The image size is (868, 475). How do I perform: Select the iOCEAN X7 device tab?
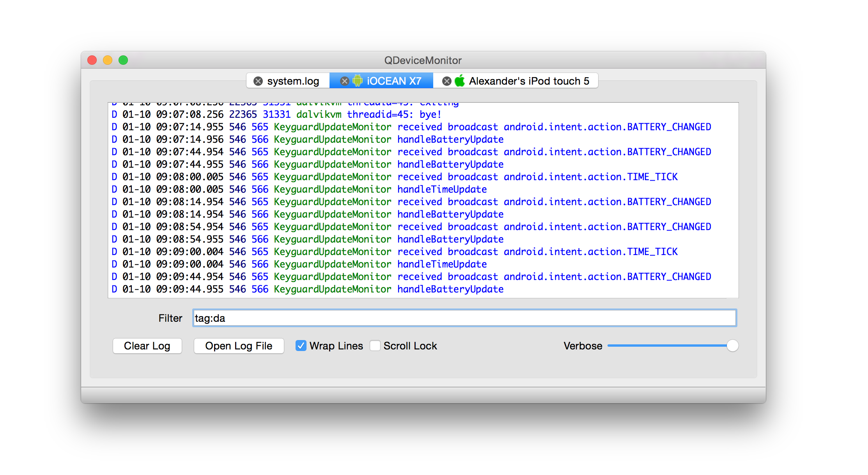pos(381,81)
